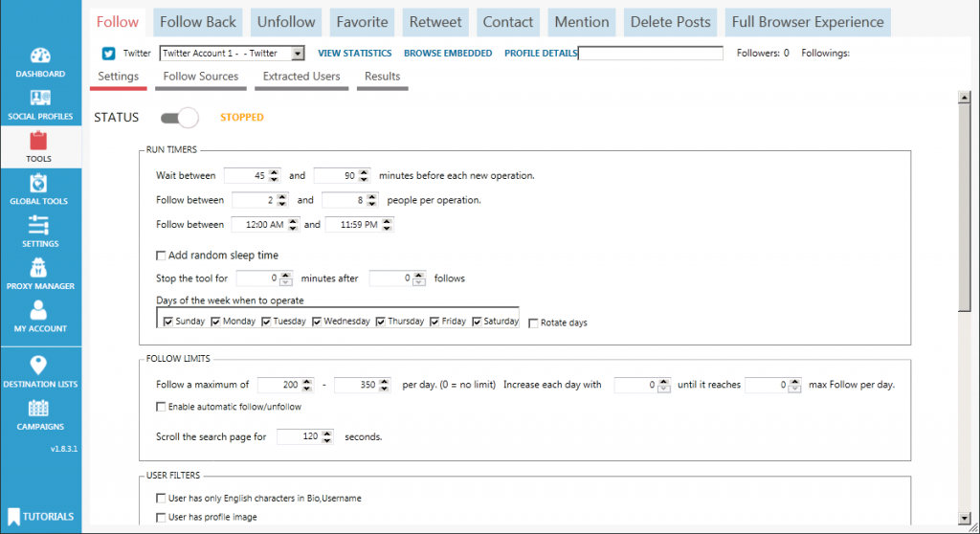This screenshot has width=980, height=534.
Task: Increase the Stop the tool for minutes stepper
Action: [x=285, y=275]
